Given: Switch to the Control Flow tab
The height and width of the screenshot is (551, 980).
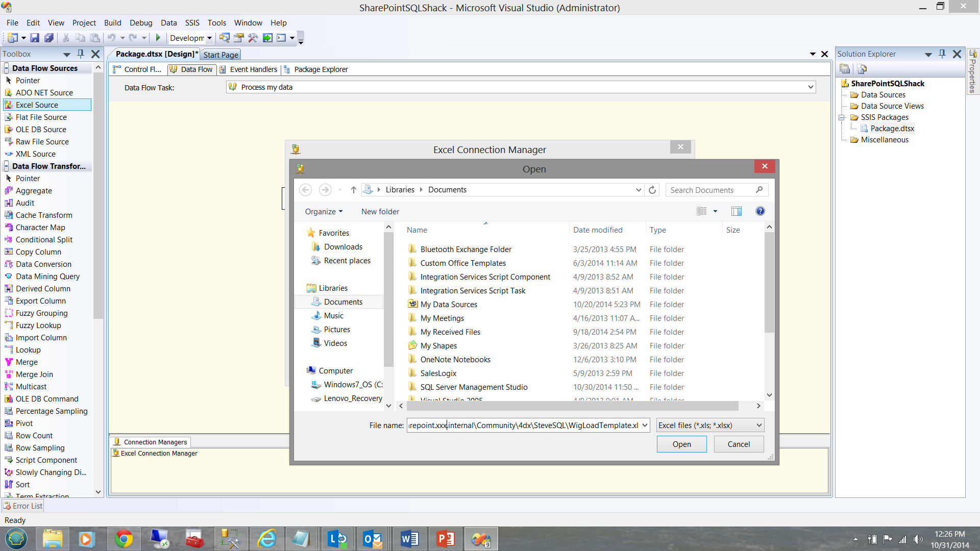Looking at the screenshot, I should (x=138, y=69).
